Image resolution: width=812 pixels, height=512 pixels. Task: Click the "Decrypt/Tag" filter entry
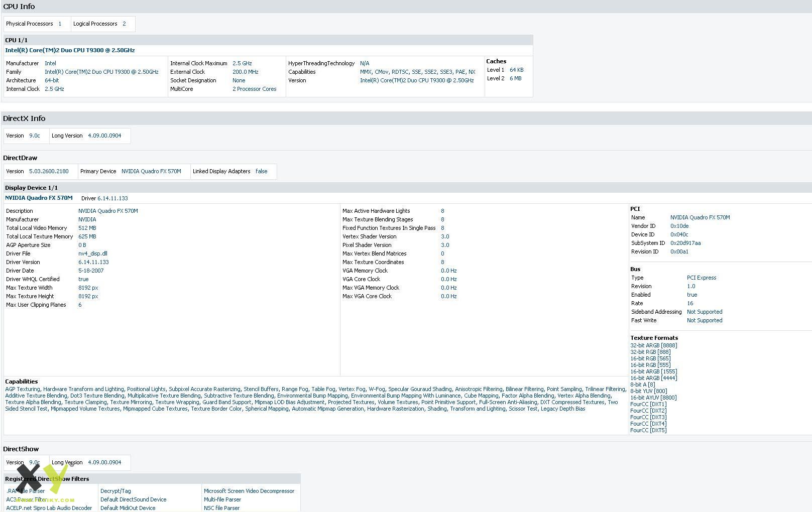point(115,491)
